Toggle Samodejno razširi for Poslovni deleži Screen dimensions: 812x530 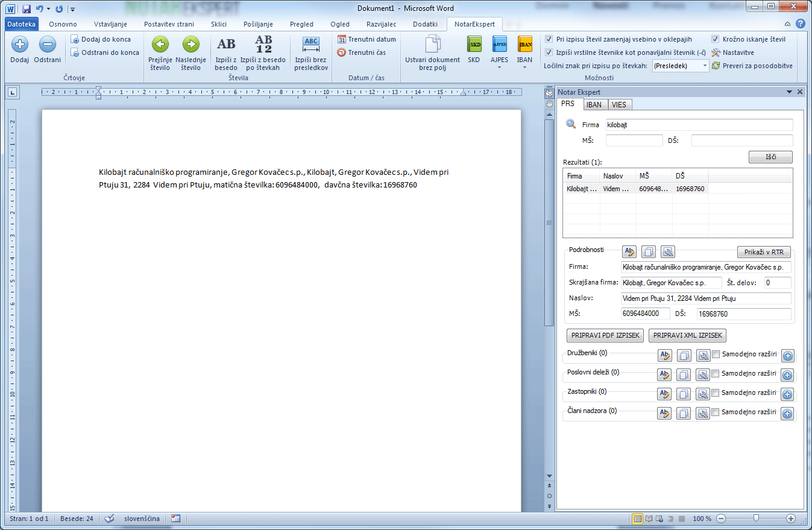click(x=716, y=374)
